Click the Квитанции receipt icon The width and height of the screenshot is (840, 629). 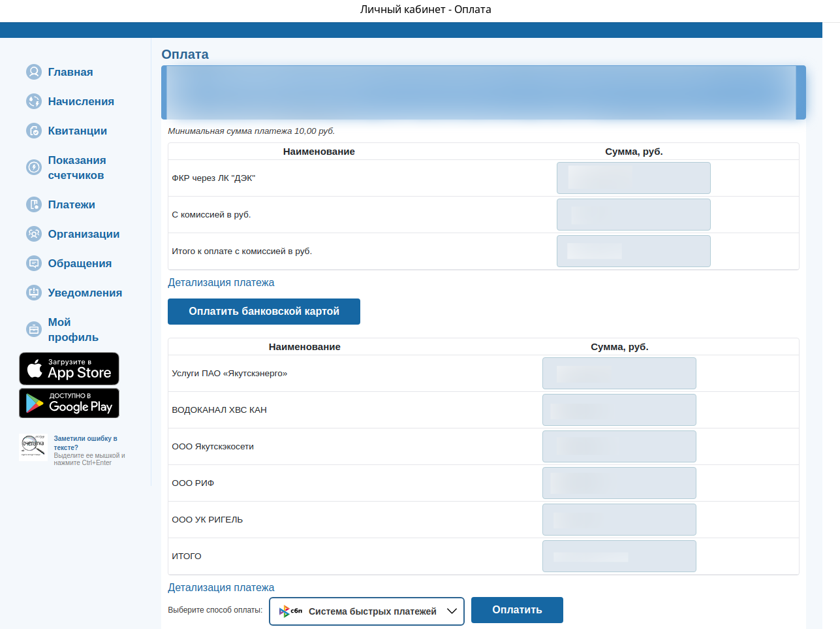coord(34,131)
